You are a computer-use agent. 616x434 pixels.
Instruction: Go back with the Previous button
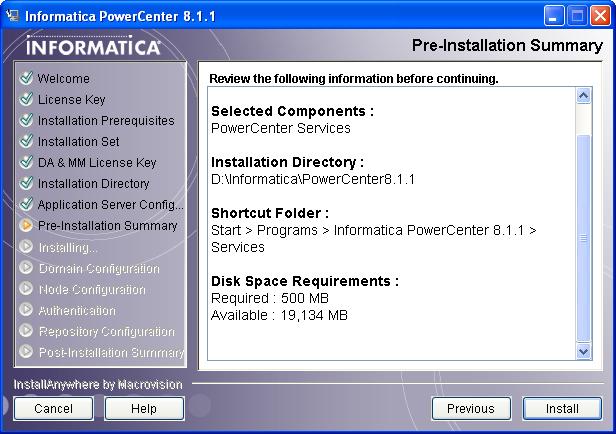pyautogui.click(x=471, y=408)
